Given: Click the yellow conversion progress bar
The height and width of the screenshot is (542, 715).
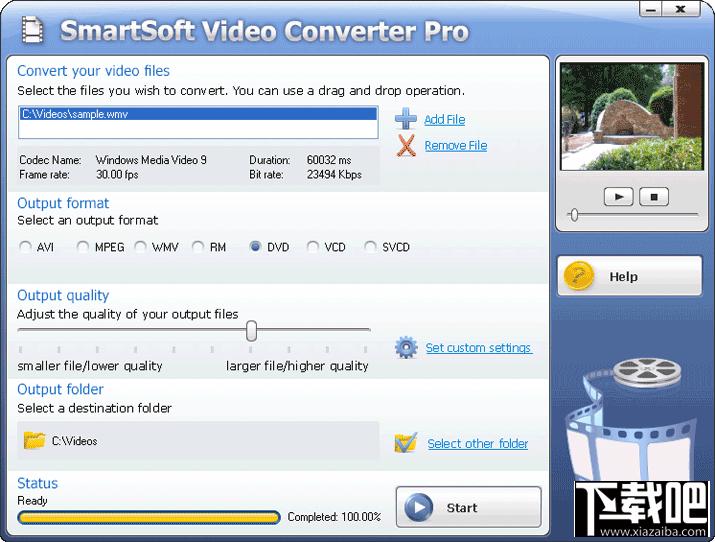Looking at the screenshot, I should coord(149,517).
